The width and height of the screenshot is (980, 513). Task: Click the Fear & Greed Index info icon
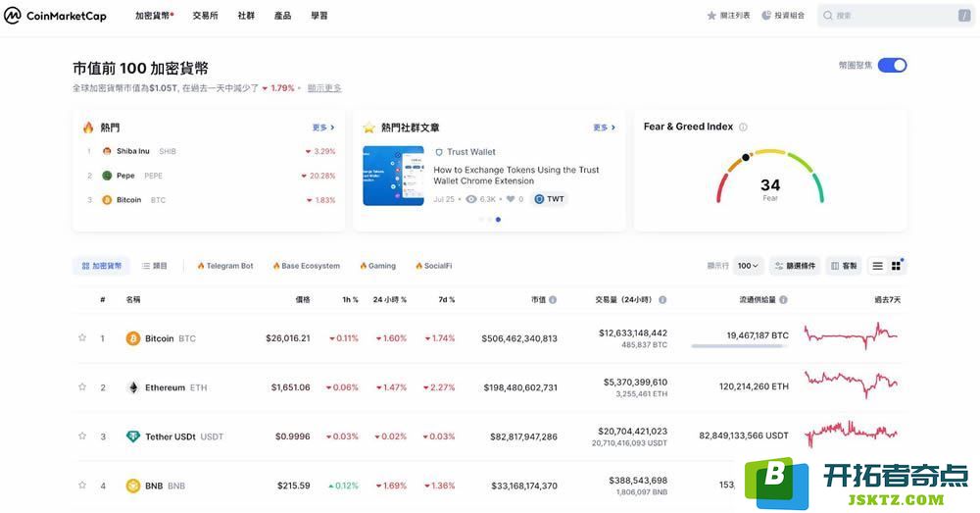coord(743,127)
